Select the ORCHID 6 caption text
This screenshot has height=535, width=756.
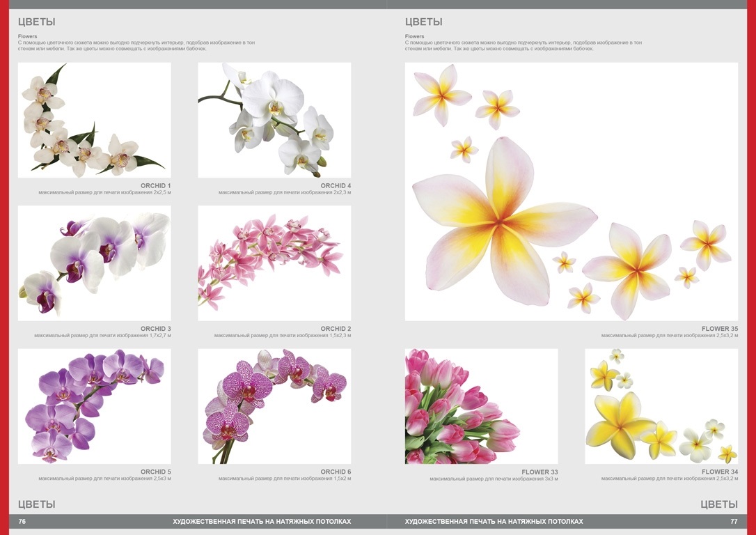coord(336,472)
